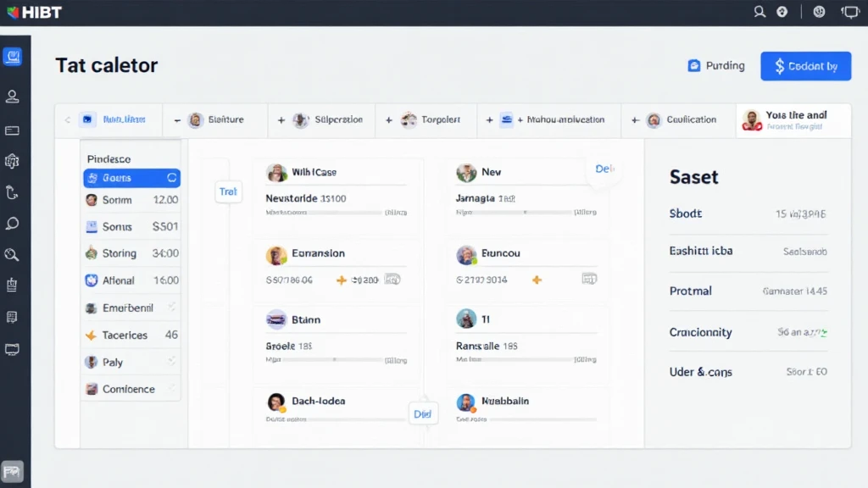Image resolution: width=868 pixels, height=488 pixels.
Task: Select the magnifier tool in left sidebar
Action: point(12,254)
